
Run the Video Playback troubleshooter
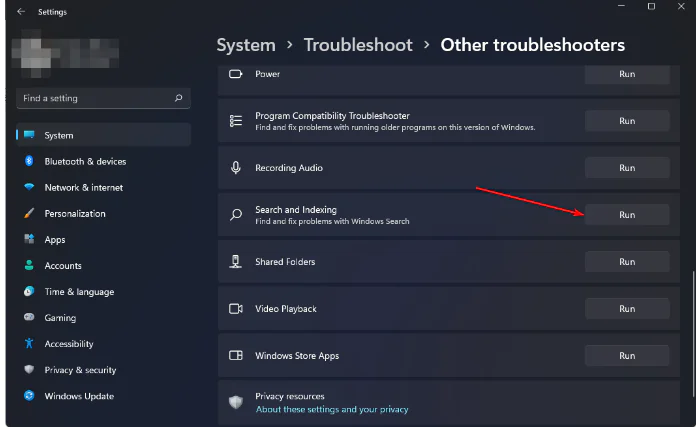627,308
